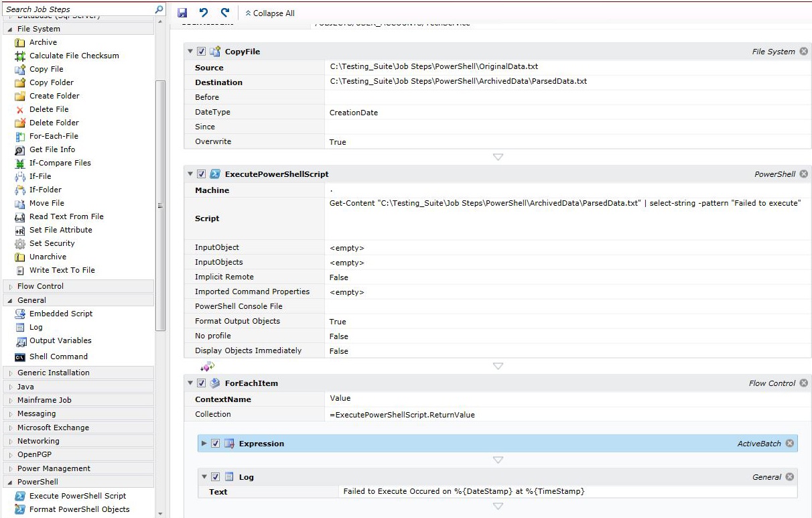Expand the Flow Control category
Screen dimensions: 812x518
tap(40, 286)
